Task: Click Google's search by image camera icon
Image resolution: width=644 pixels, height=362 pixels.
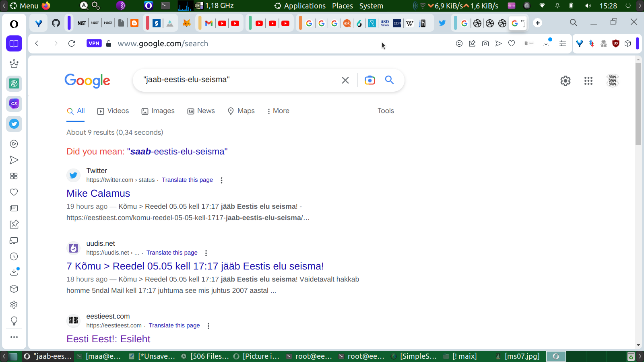Action: [x=369, y=80]
